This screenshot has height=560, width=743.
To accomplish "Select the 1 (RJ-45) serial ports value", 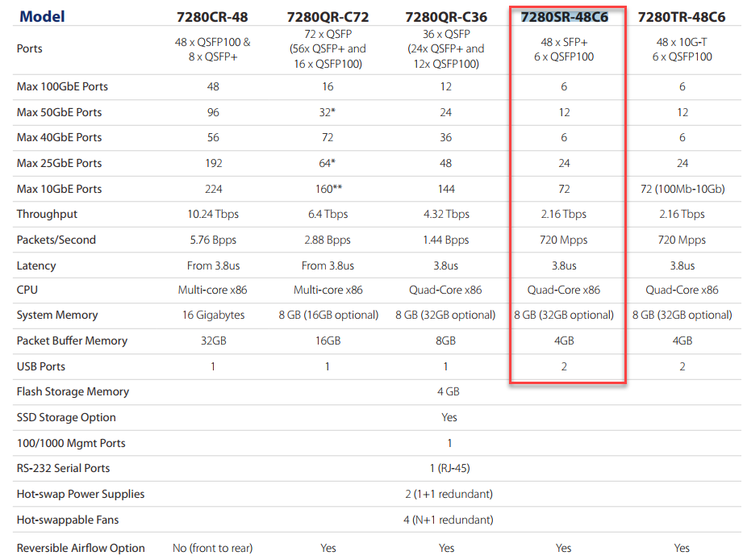I will pos(449,468).
